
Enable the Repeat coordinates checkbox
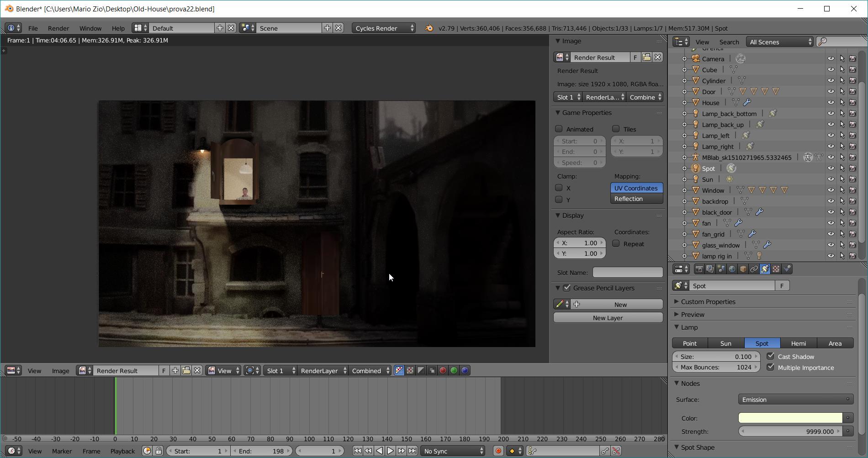click(x=616, y=243)
